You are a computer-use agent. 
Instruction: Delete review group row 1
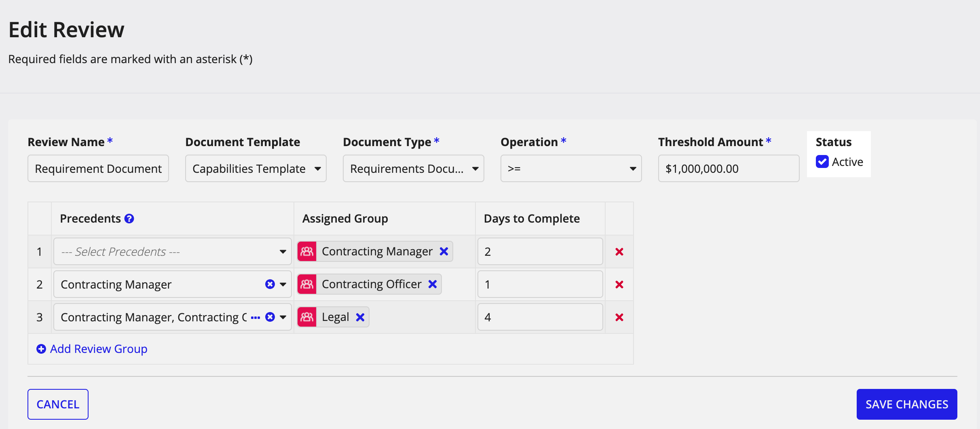619,252
